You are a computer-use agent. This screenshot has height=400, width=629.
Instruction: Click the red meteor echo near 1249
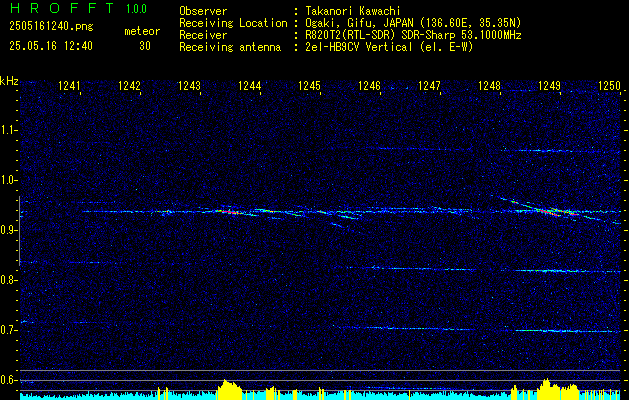click(x=549, y=213)
